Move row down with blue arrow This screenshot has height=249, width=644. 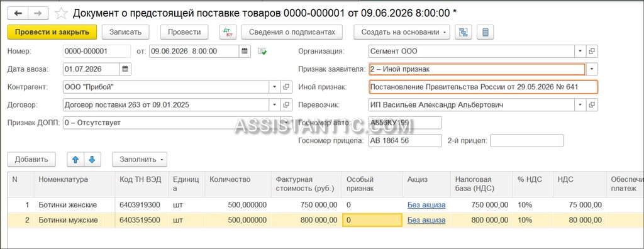click(x=92, y=160)
